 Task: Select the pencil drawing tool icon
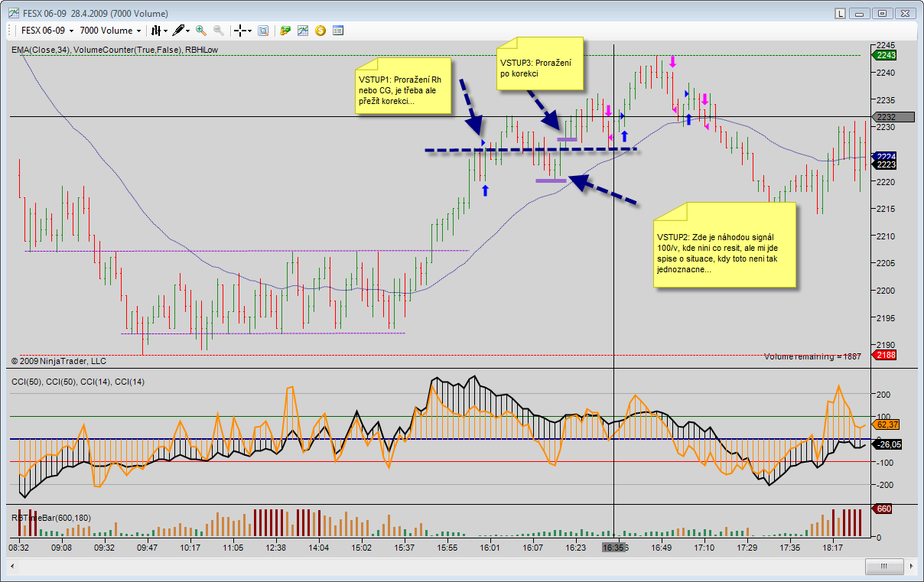[178, 31]
